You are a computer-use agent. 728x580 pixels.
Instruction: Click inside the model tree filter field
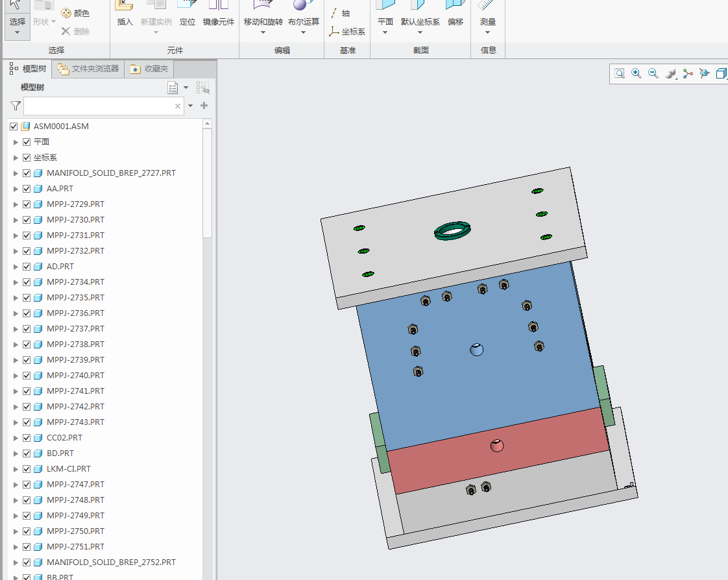tap(97, 106)
